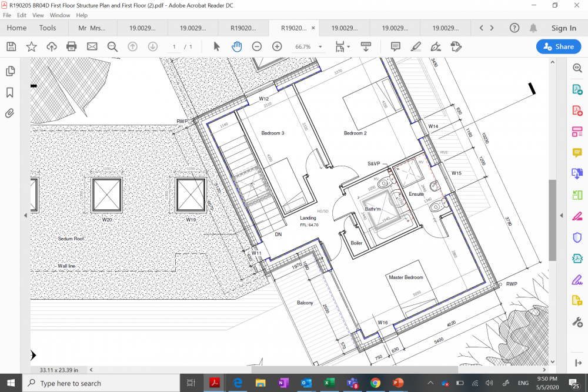Image resolution: width=588 pixels, height=392 pixels.
Task: Enable scrolling mode icon
Action: pos(366,46)
